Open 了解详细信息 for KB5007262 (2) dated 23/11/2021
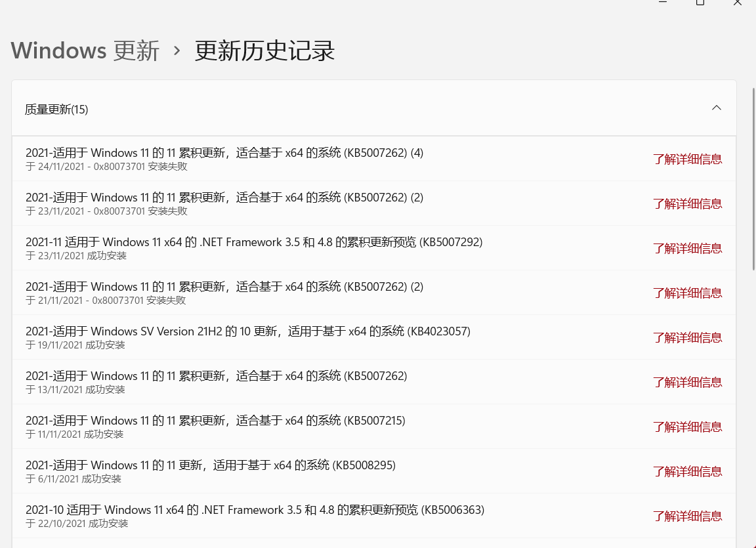Viewport: 756px width, 548px height. (x=688, y=204)
